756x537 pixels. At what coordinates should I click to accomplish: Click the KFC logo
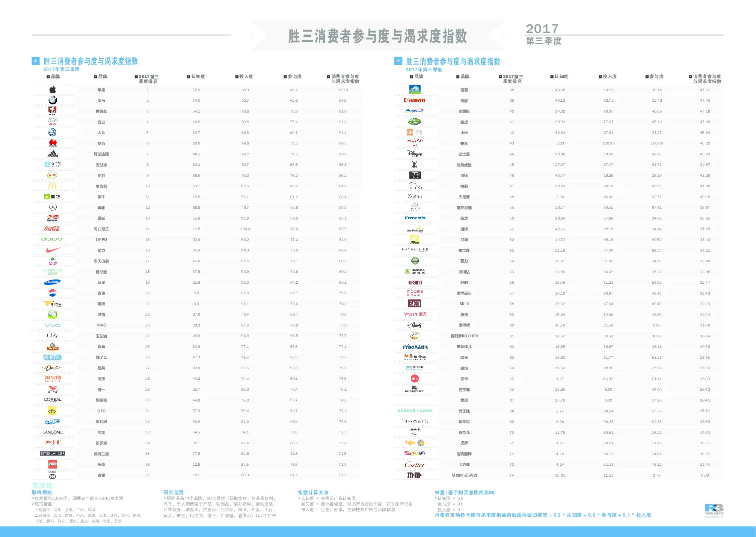click(x=53, y=111)
